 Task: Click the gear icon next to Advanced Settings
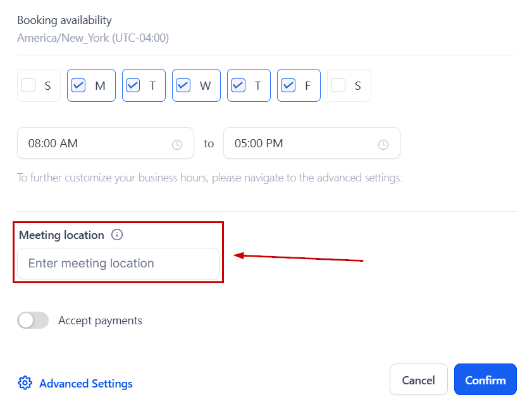[25, 383]
